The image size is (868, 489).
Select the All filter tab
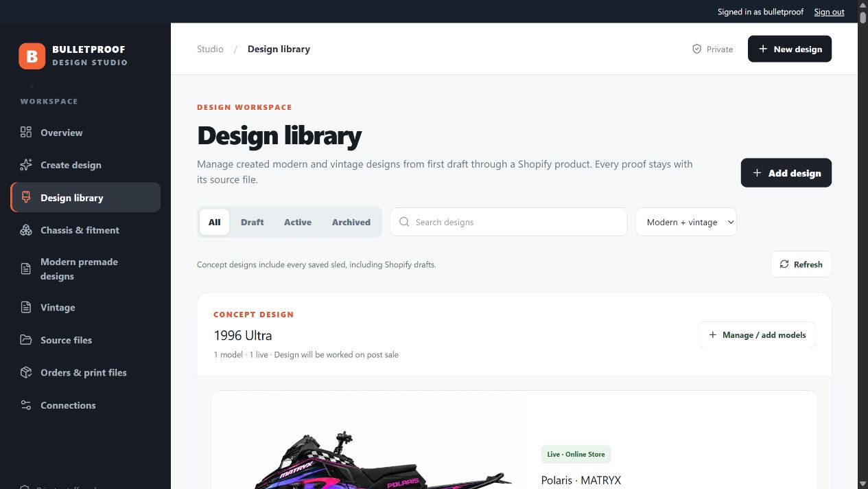(215, 223)
